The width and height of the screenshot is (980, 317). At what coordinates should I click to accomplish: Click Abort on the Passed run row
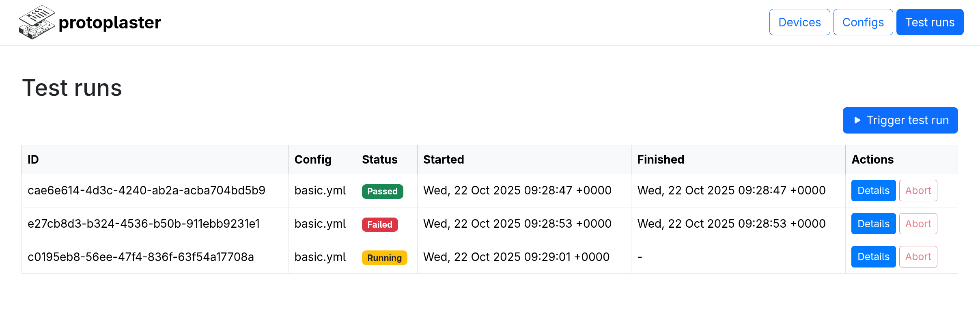[x=918, y=191]
